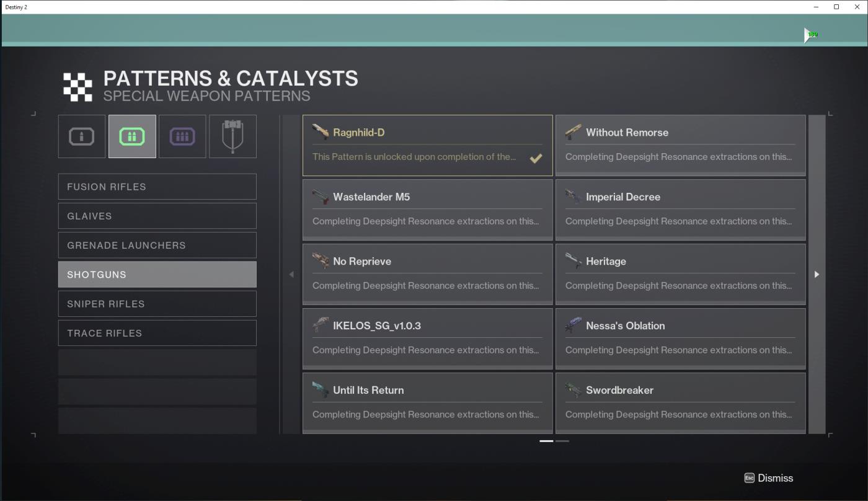
Task: Click Ragnhild-D unlock description text
Action: (414, 157)
